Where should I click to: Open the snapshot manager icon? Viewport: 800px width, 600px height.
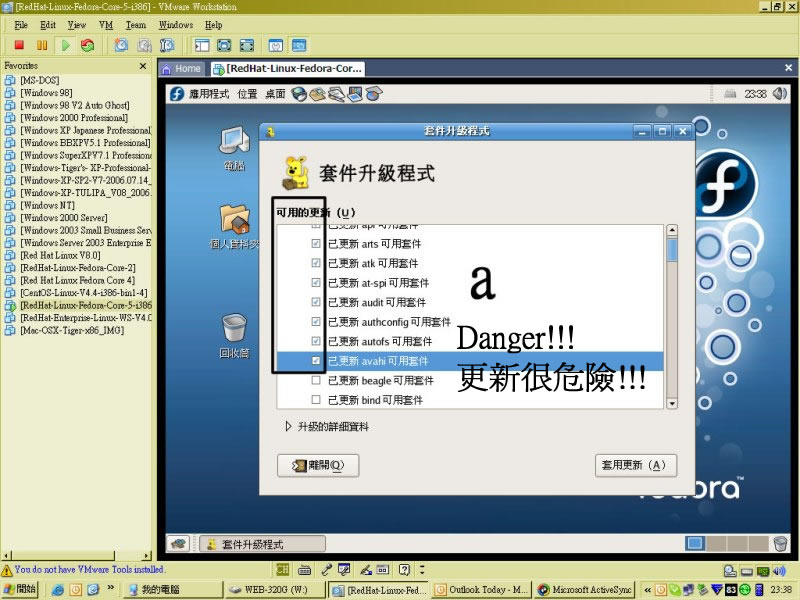point(167,45)
